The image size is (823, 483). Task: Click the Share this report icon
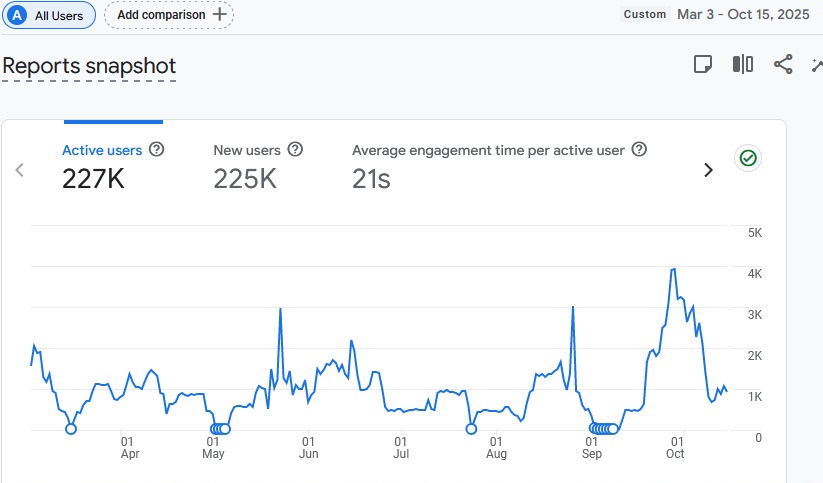tap(783, 65)
